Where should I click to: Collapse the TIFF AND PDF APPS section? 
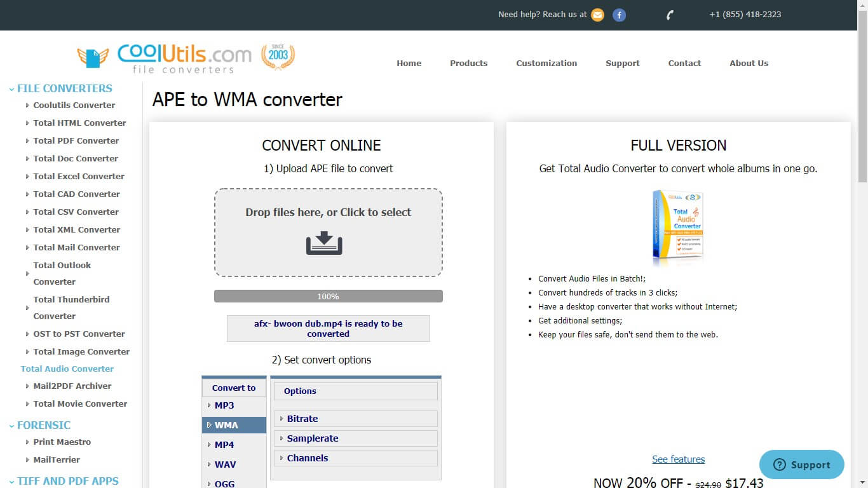coord(64,481)
